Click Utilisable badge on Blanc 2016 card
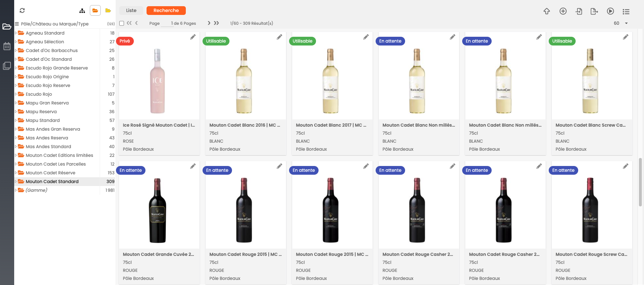 click(216, 41)
